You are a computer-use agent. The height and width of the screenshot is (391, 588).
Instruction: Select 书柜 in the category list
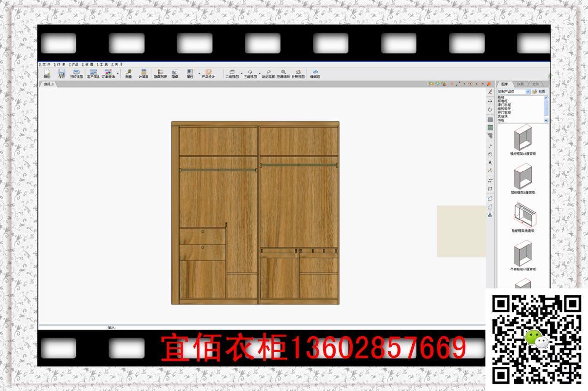[x=501, y=120]
